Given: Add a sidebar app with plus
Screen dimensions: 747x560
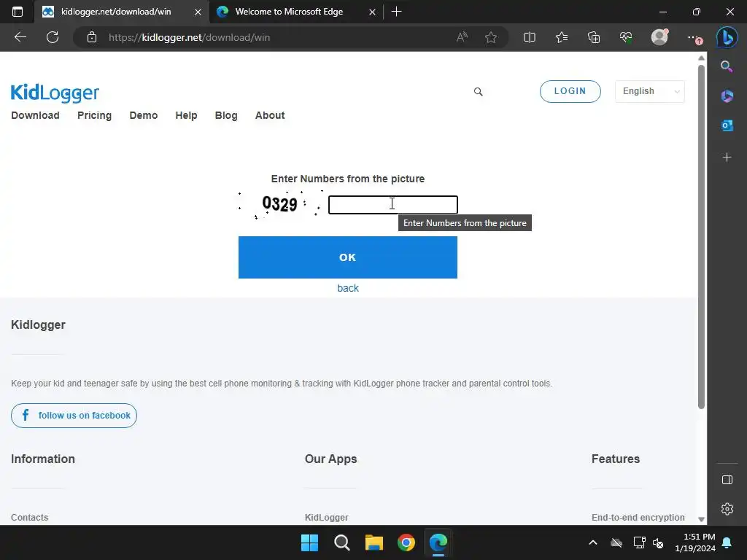Looking at the screenshot, I should point(727,157).
